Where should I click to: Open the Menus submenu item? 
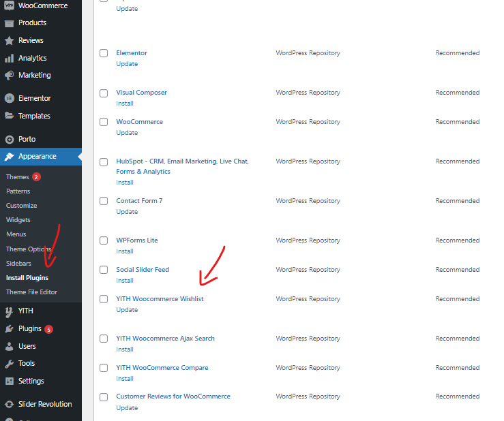[x=16, y=234]
